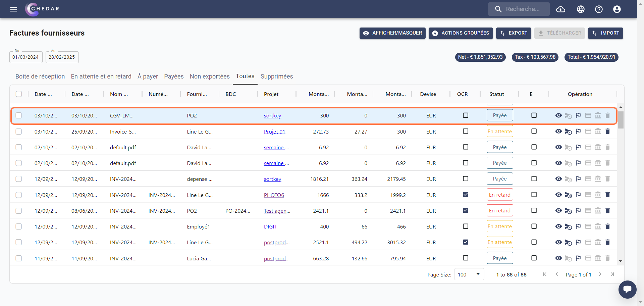Toggle E checkbox on Projet 01 row

pos(534,131)
